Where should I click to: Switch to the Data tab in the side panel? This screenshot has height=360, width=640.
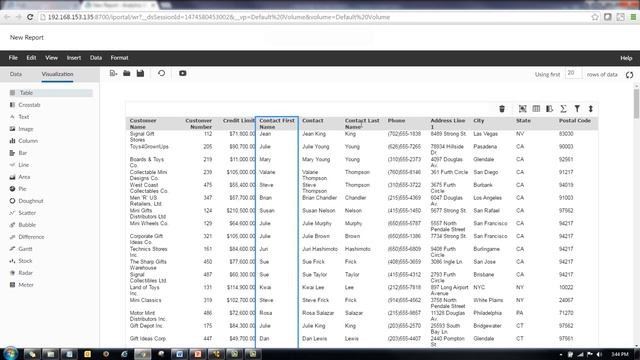(16, 74)
